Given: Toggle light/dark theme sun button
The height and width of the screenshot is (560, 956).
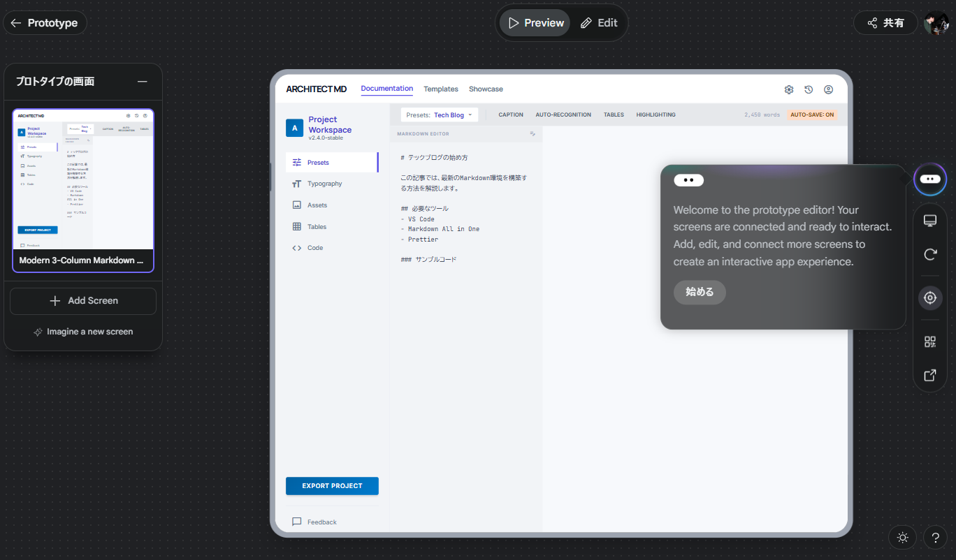Looking at the screenshot, I should 902,538.
